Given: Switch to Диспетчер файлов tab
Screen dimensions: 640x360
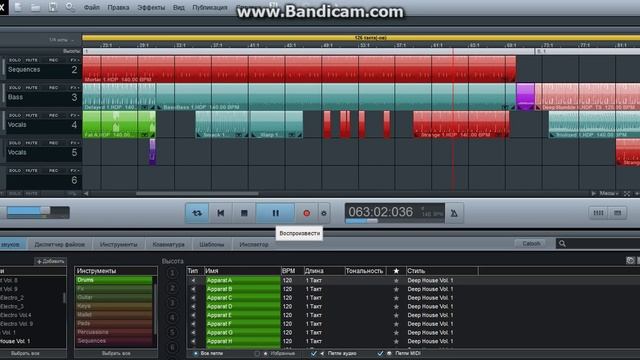Looking at the screenshot, I should (x=60, y=244).
